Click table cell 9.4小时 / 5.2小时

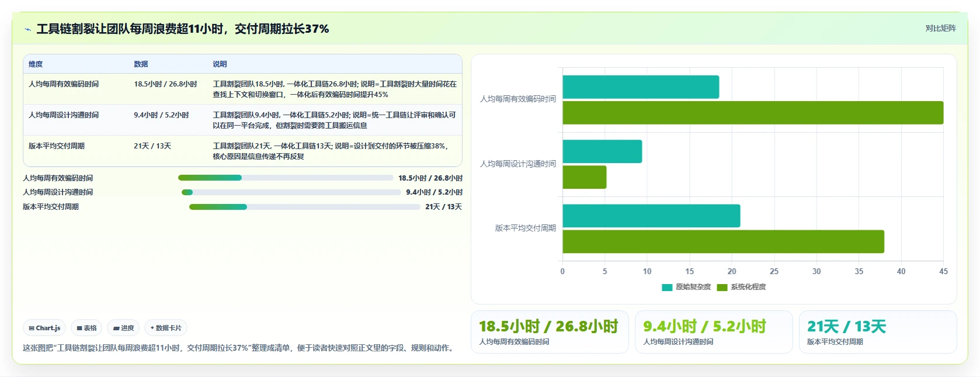tap(161, 115)
